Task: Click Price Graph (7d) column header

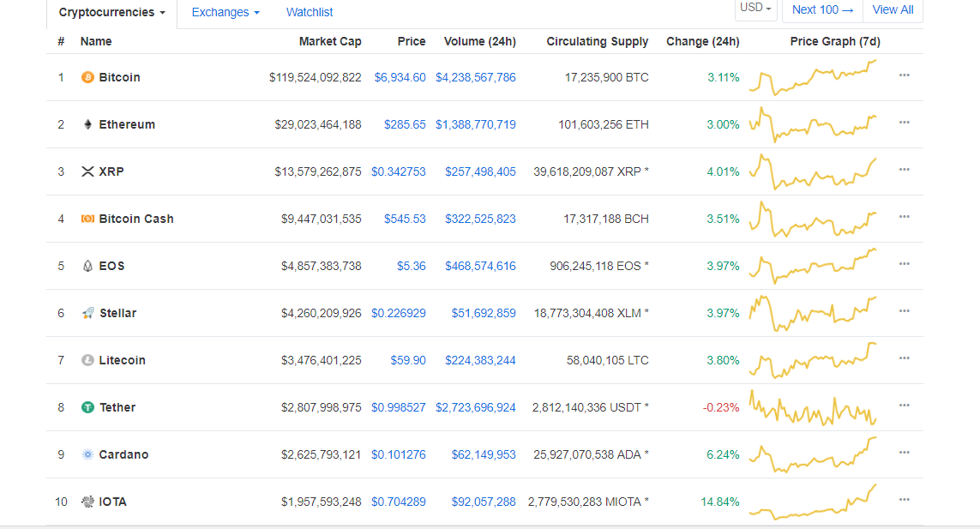Action: pyautogui.click(x=835, y=41)
